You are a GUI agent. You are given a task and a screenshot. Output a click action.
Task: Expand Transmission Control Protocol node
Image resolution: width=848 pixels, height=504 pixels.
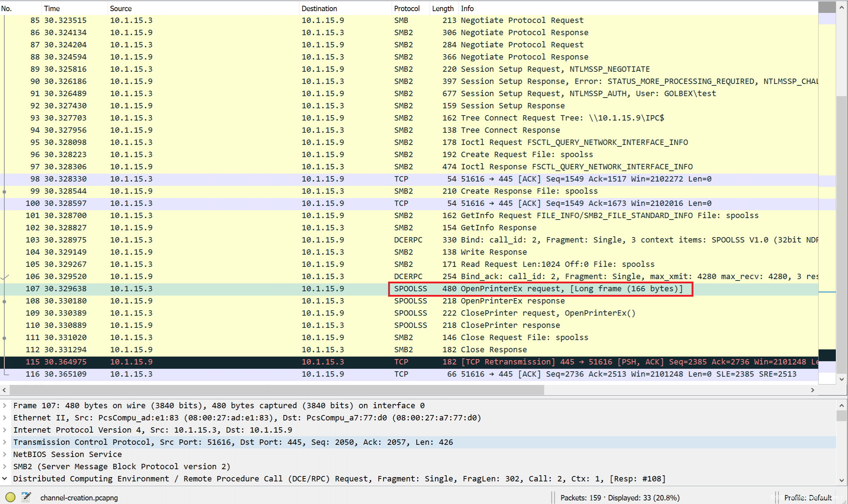pos(5,442)
